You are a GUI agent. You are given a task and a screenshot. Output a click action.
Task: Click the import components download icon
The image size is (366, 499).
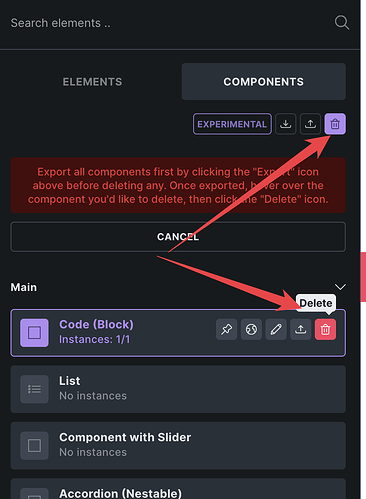click(286, 124)
